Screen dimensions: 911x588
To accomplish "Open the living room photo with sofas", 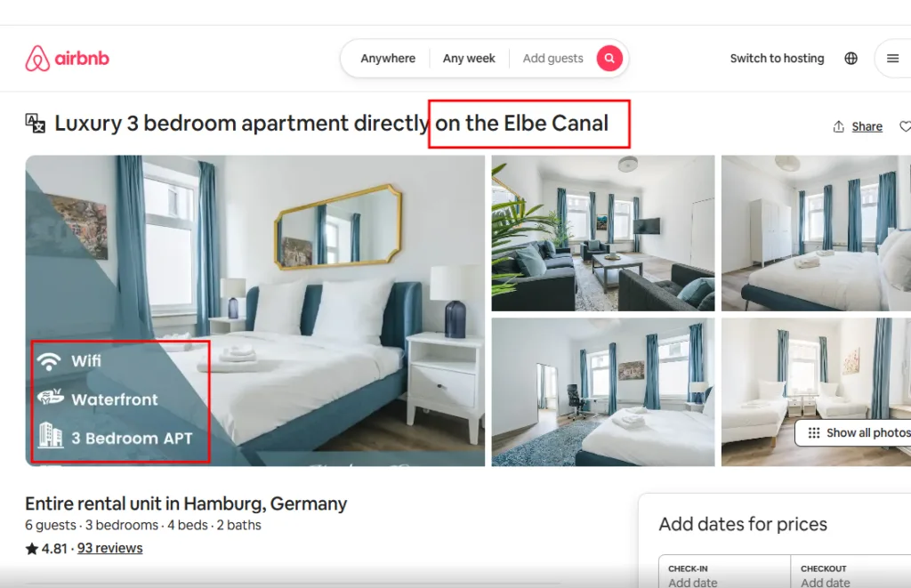I will click(603, 233).
